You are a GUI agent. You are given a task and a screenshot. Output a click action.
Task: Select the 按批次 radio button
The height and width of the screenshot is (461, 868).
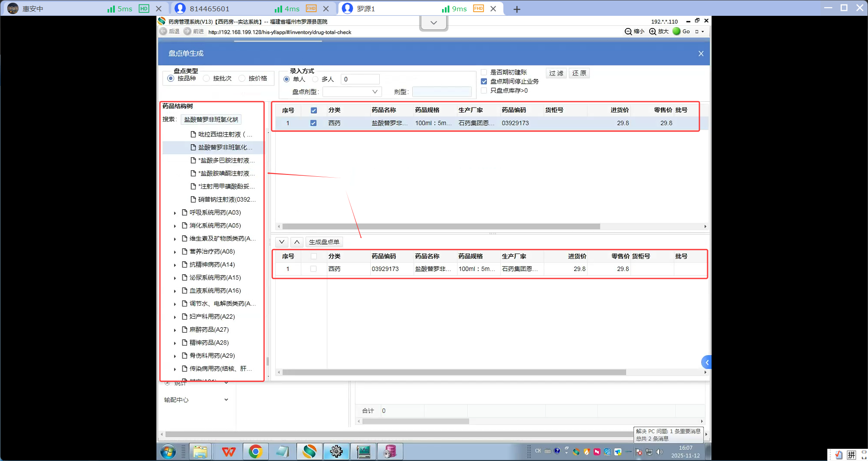point(206,79)
